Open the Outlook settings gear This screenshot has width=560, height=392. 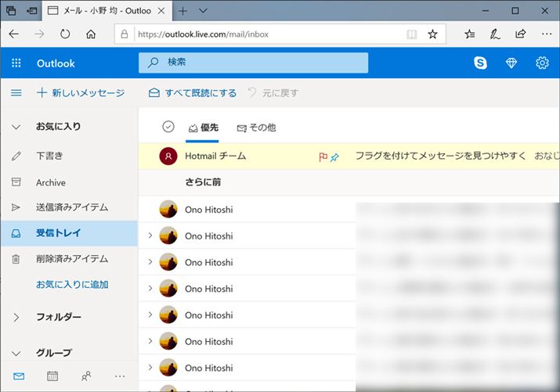[x=542, y=63]
